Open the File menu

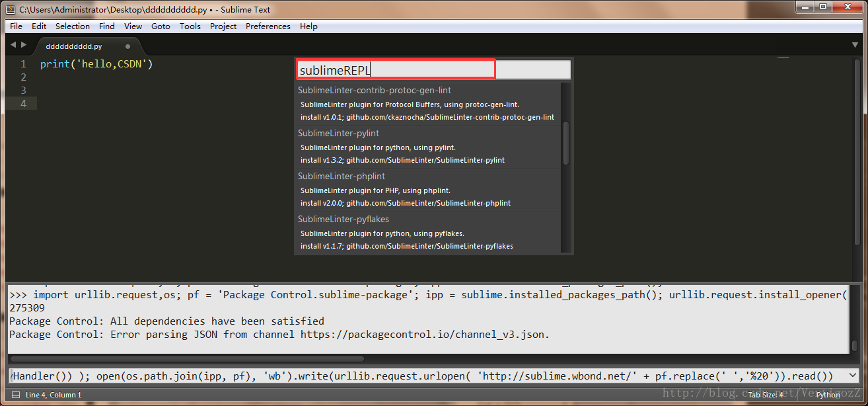pyautogui.click(x=17, y=26)
